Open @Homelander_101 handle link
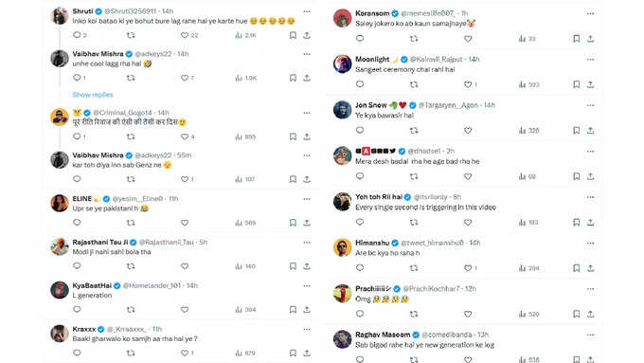Image resolution: width=644 pixels, height=363 pixels. (x=152, y=285)
